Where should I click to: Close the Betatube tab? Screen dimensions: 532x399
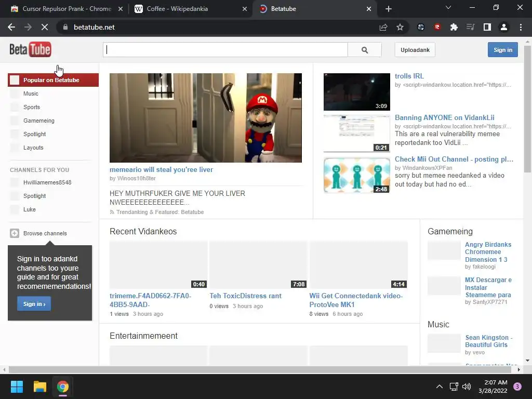pyautogui.click(x=369, y=9)
